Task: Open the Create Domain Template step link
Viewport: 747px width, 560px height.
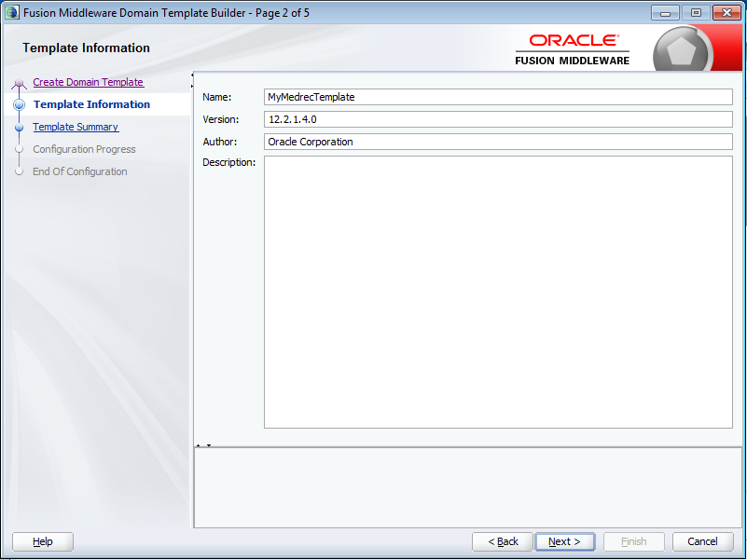Action: 89,82
